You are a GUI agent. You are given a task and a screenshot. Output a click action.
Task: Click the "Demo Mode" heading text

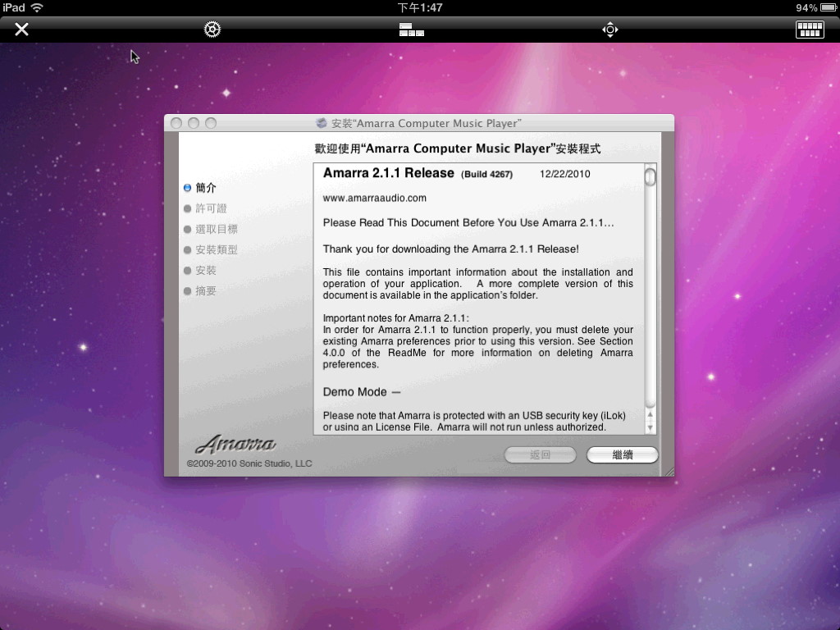click(354, 392)
